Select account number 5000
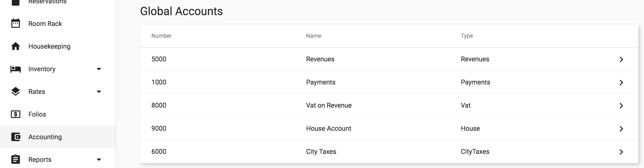The image size is (644, 168). (x=159, y=59)
